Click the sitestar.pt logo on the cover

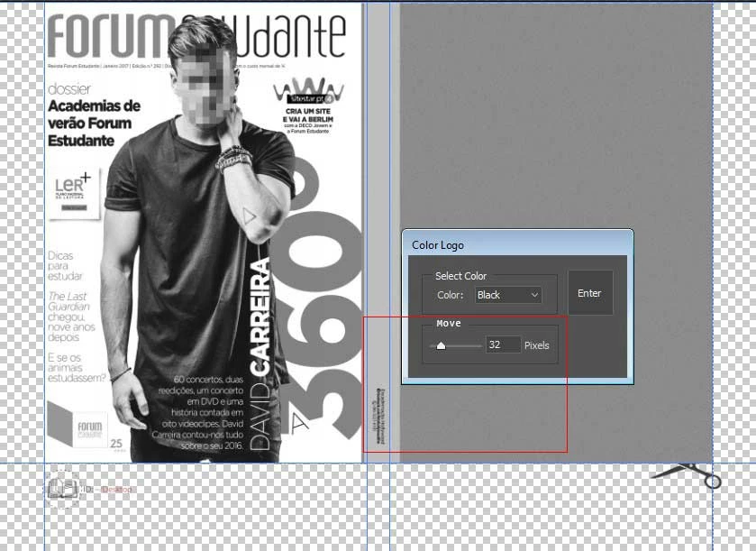tap(308, 91)
